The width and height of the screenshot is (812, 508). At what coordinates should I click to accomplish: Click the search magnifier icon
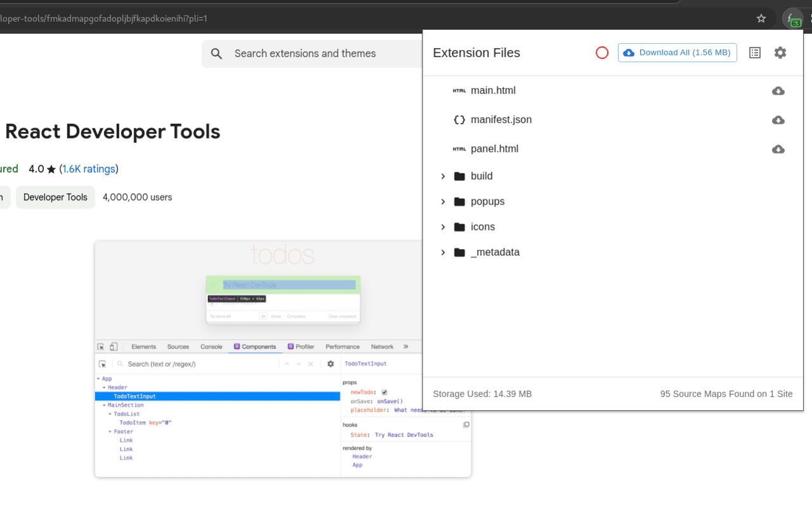tap(217, 54)
